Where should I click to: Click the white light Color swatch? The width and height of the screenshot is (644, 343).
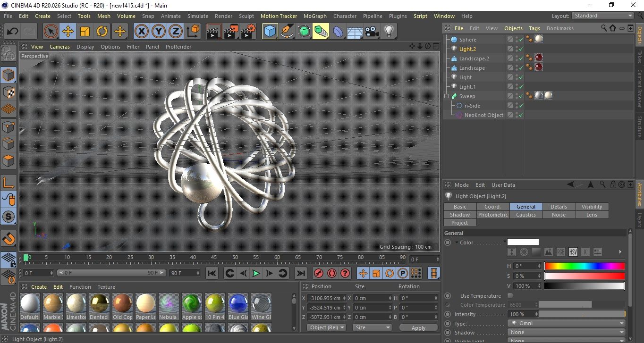[523, 242]
